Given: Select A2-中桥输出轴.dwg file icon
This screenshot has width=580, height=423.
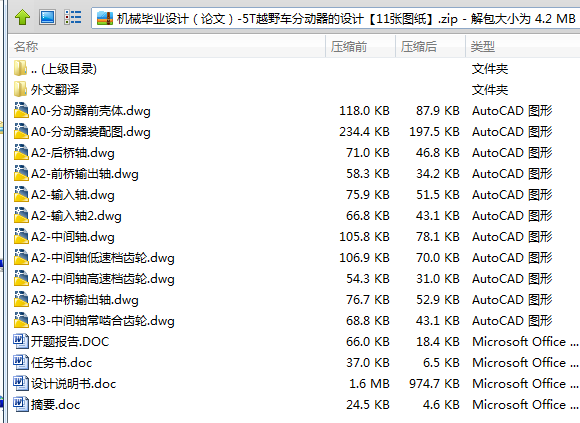Looking at the screenshot, I should [21, 300].
